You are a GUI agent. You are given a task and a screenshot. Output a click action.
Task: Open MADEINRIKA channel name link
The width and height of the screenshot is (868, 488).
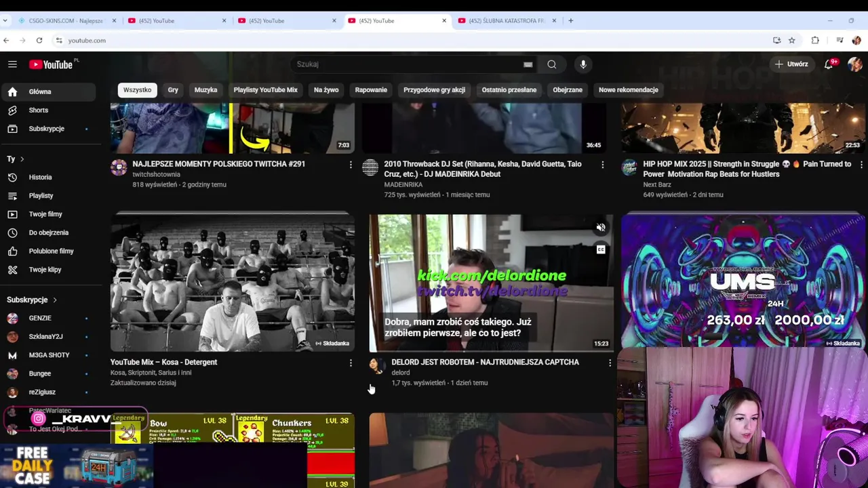[x=403, y=184]
